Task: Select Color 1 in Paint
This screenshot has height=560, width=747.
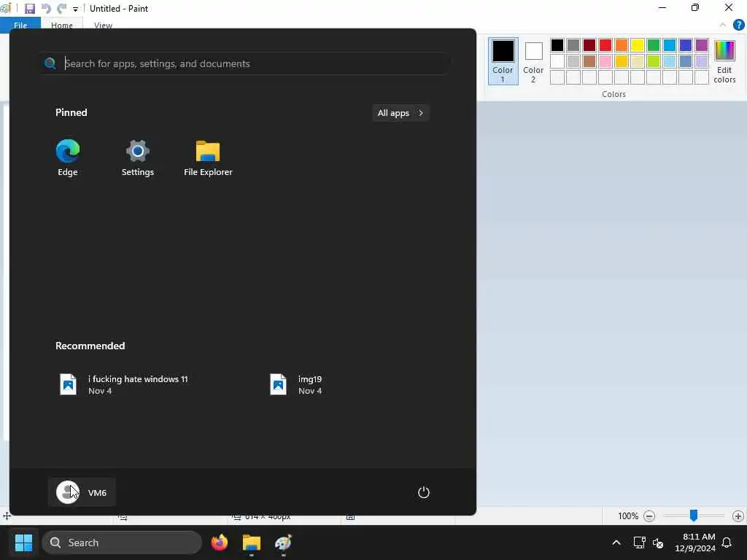Action: 503,61
